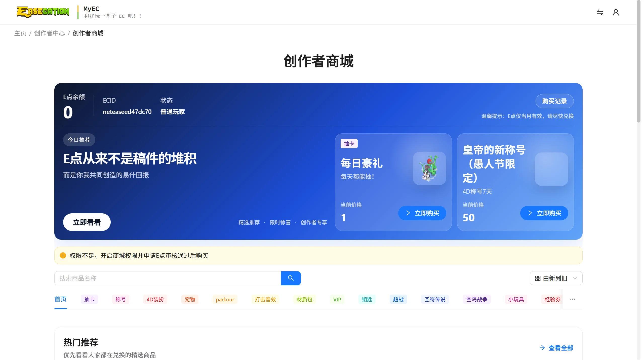The image size is (644, 360).
Task: Select the 超战 category tab
Action: tap(398, 299)
